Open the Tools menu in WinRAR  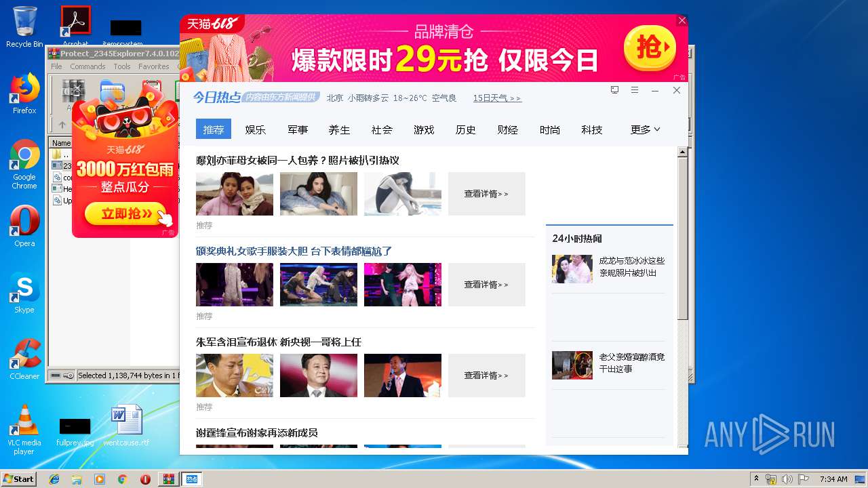point(122,66)
